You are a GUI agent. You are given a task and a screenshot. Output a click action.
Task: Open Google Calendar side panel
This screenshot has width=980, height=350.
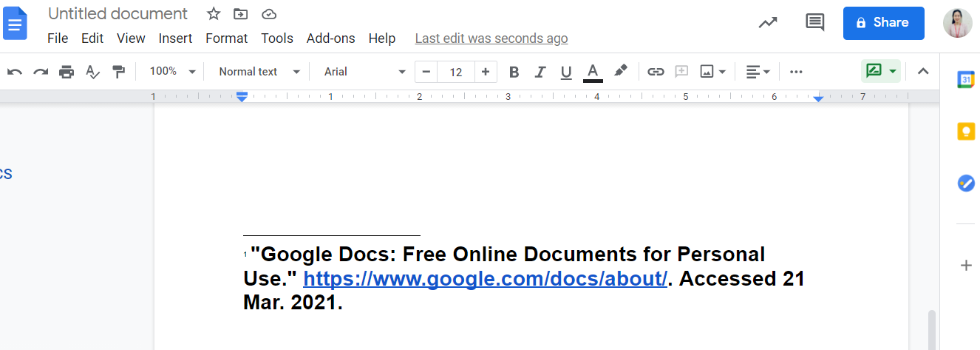click(x=966, y=80)
